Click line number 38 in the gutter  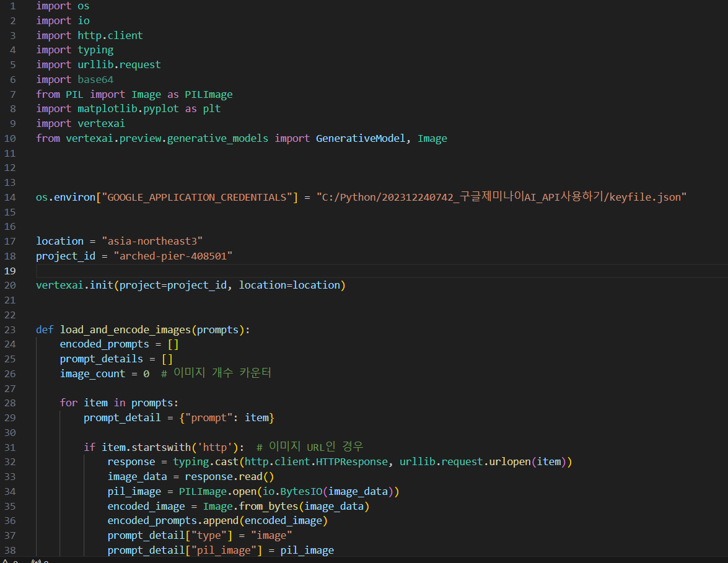click(10, 551)
